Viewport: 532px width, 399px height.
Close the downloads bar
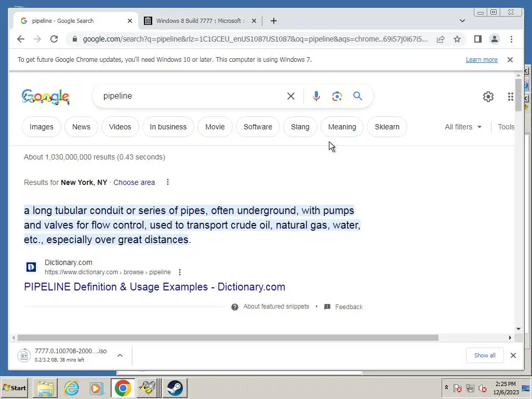[513, 355]
